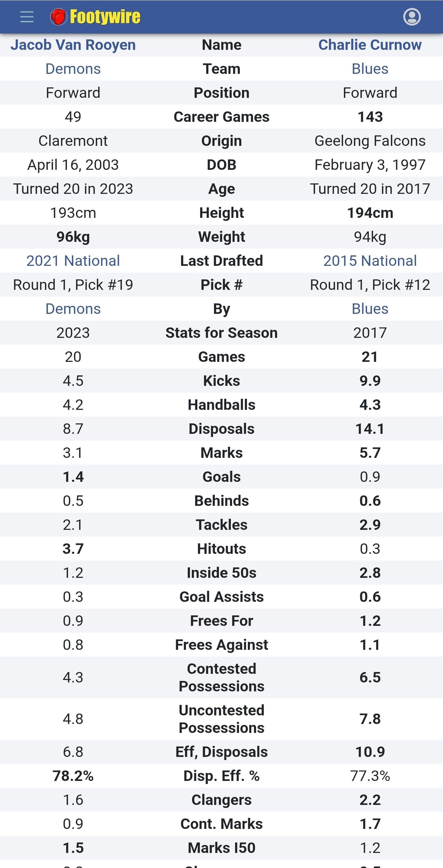Viewport: 443px width, 868px height.
Task: Select the 2023 season value
Action: pos(73,333)
